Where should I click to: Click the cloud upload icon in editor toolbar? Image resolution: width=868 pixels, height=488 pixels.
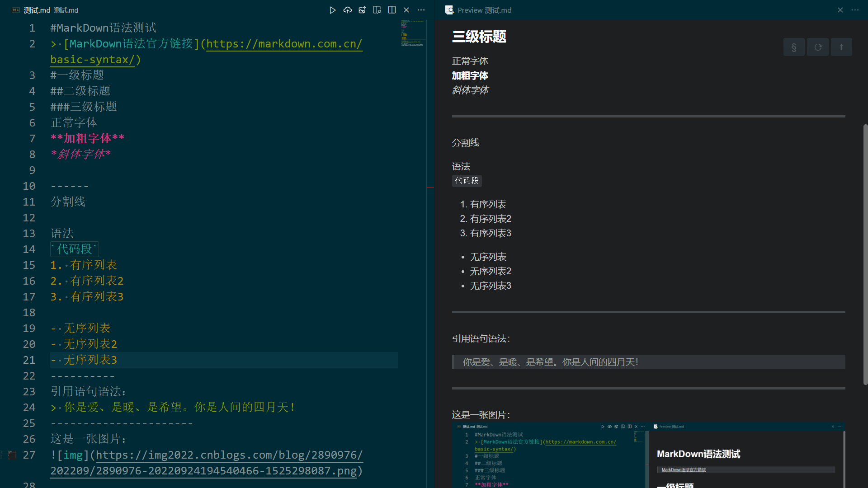tap(347, 10)
